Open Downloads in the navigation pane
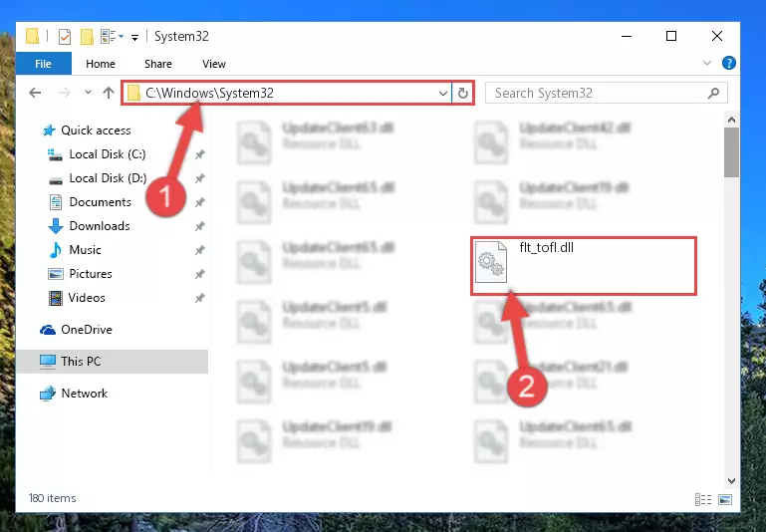 click(x=100, y=226)
